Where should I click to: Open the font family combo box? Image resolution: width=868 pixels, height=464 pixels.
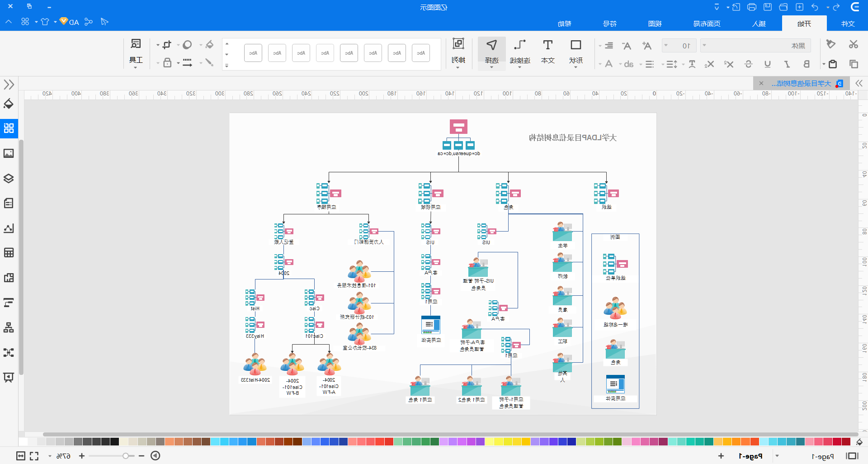756,46
